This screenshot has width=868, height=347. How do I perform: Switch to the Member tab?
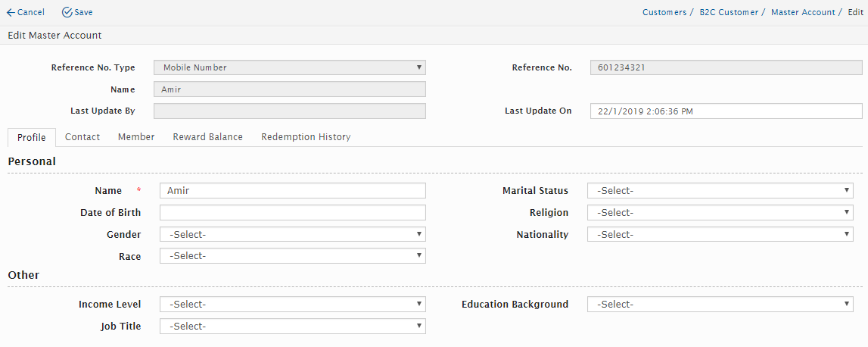point(136,137)
